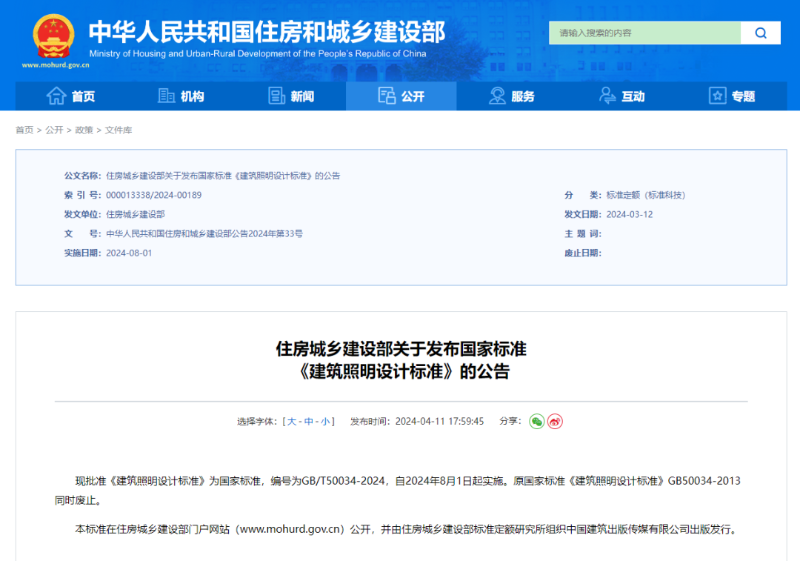
Task: Click the 公开 breadcrumb link
Action: [x=54, y=130]
